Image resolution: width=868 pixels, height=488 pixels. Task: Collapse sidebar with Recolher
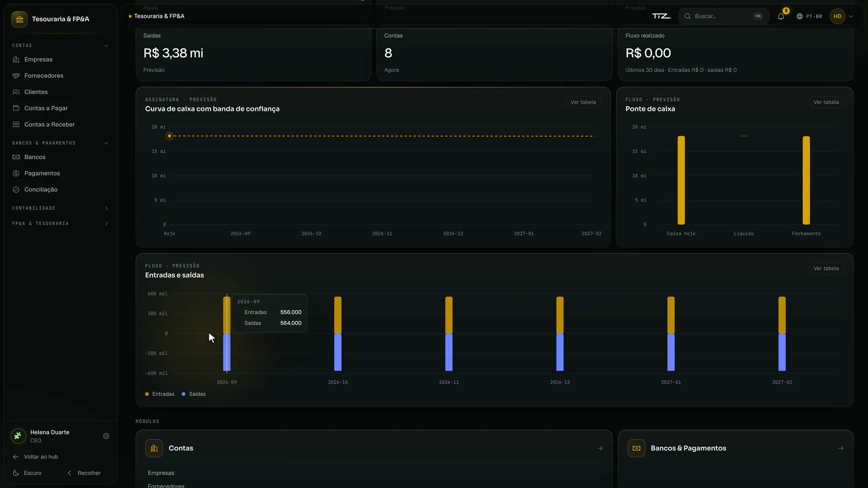[x=84, y=473]
